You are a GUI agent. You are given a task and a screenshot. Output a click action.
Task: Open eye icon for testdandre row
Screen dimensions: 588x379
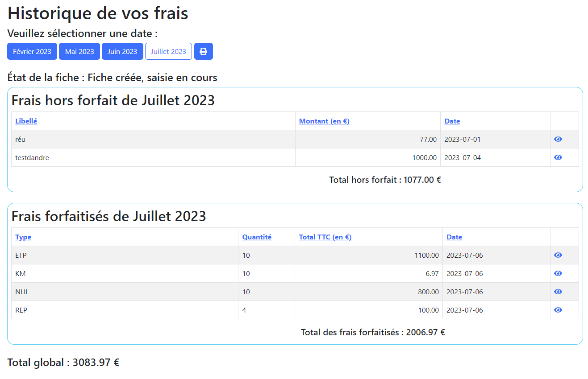[x=558, y=157]
